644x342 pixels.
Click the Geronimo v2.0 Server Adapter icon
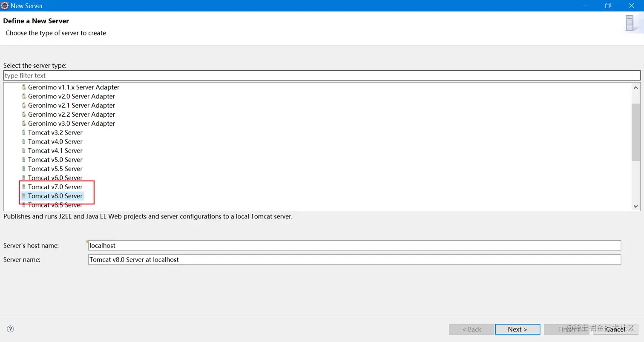pyautogui.click(x=24, y=96)
